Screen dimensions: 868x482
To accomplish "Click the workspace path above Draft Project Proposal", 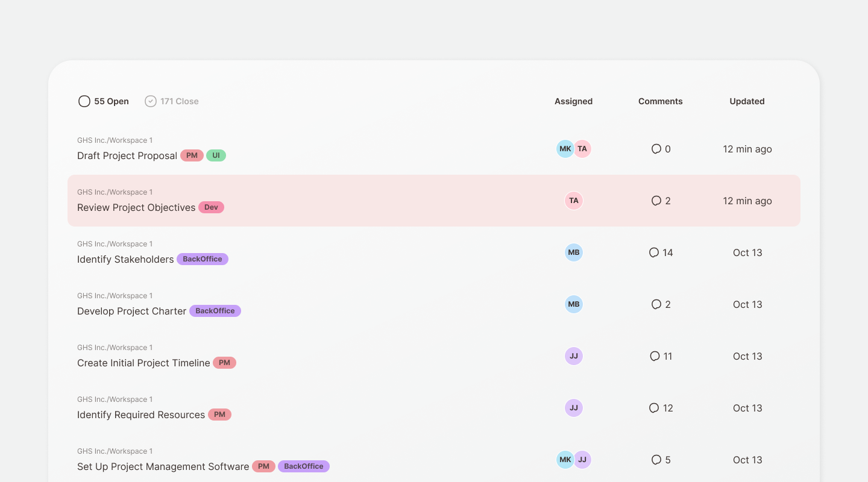I will [x=115, y=140].
